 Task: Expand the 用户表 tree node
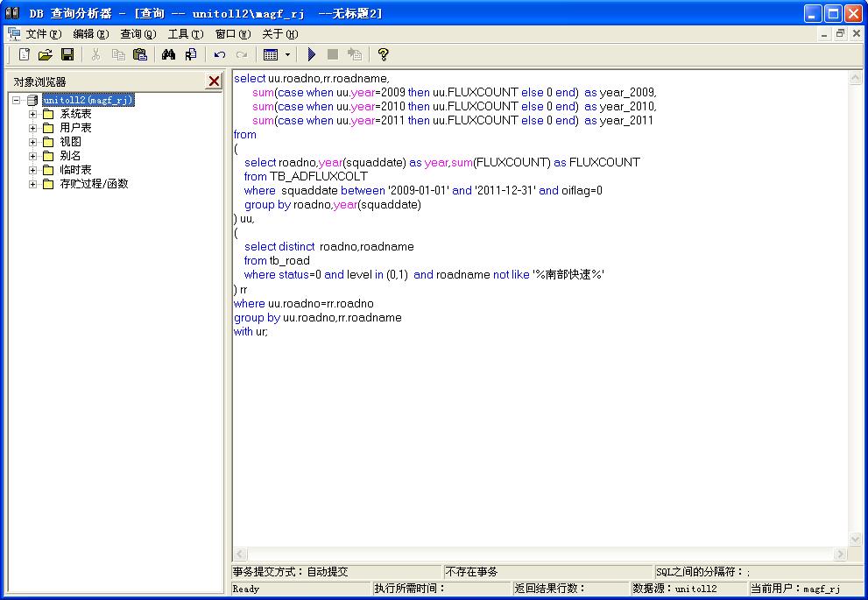(x=32, y=127)
